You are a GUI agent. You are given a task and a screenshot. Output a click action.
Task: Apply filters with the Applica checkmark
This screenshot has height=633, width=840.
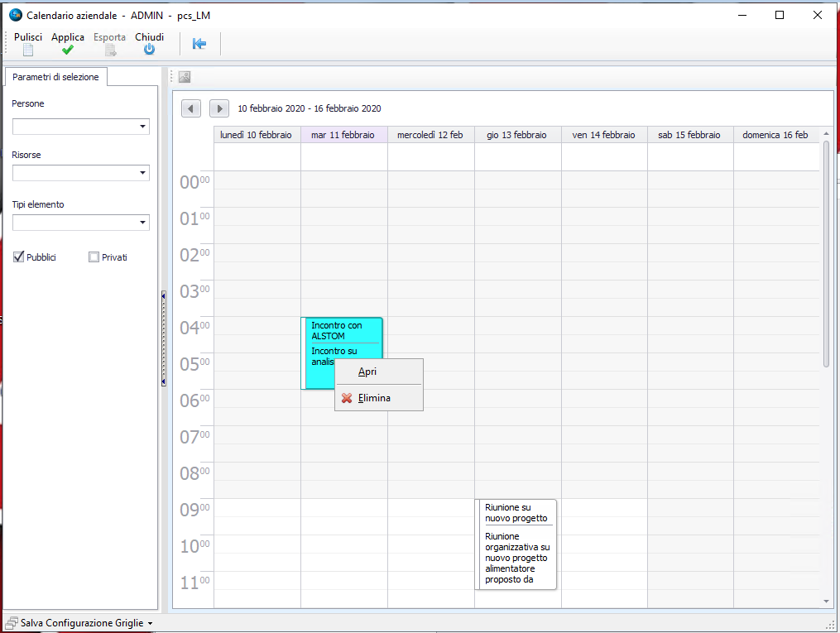(x=68, y=50)
